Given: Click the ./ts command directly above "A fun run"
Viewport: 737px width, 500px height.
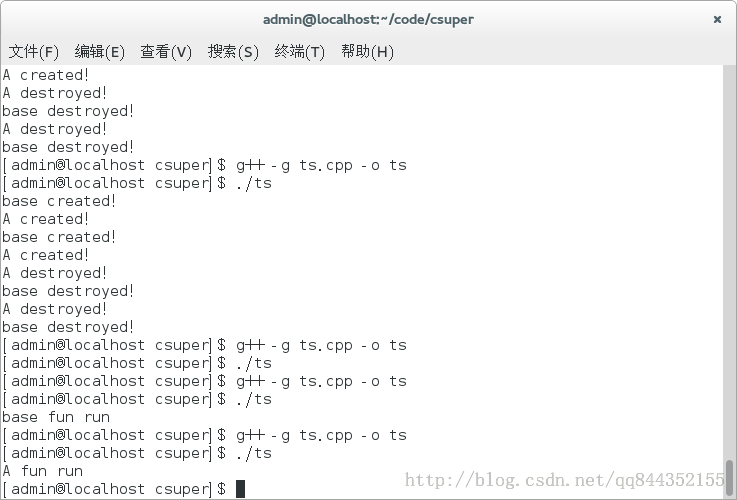Looking at the screenshot, I should tap(254, 453).
